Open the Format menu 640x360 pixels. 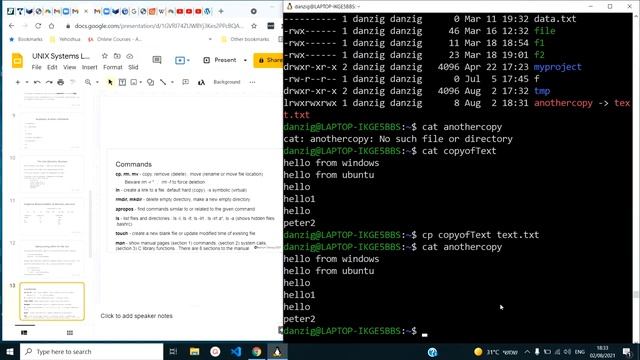pos(113,67)
